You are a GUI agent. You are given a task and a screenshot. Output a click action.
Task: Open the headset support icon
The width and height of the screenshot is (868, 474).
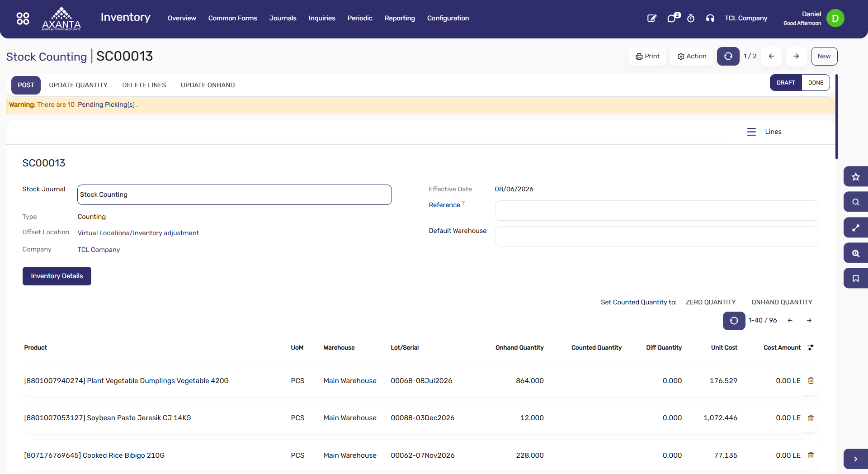click(710, 18)
